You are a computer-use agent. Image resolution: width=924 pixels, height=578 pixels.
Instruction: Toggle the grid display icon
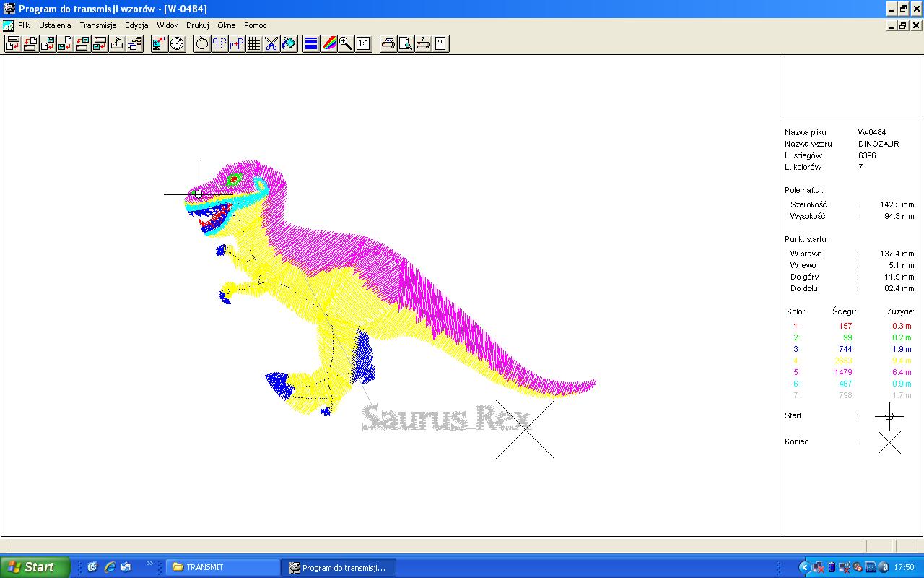coord(254,43)
